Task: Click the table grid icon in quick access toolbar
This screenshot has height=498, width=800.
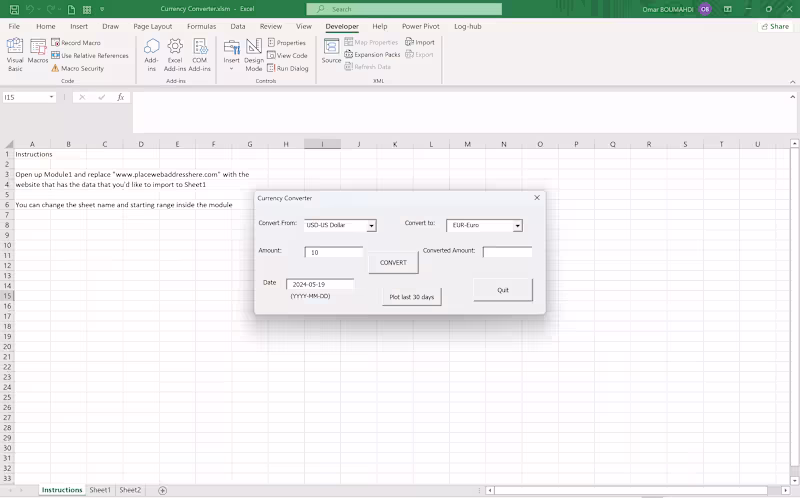Action: pos(87,9)
